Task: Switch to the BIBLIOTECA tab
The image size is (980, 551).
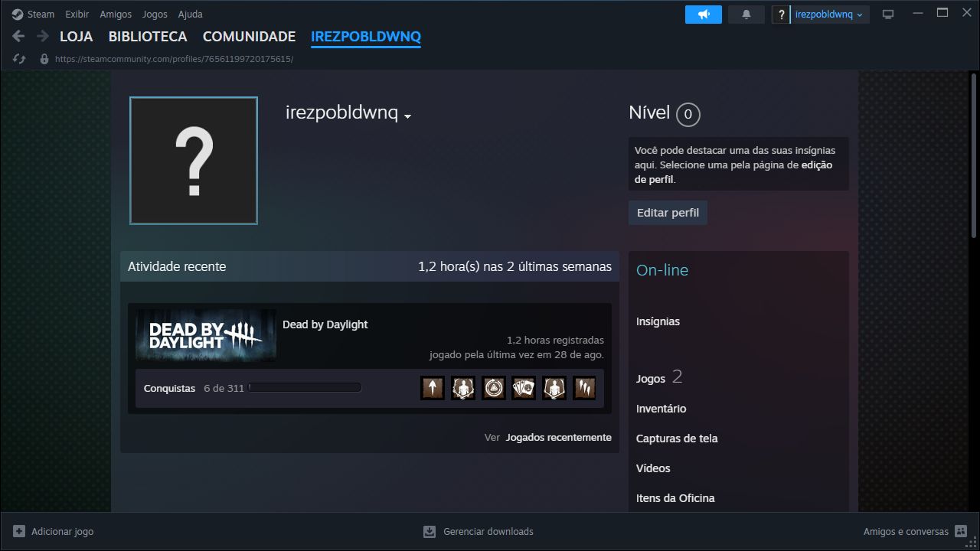Action: (148, 37)
